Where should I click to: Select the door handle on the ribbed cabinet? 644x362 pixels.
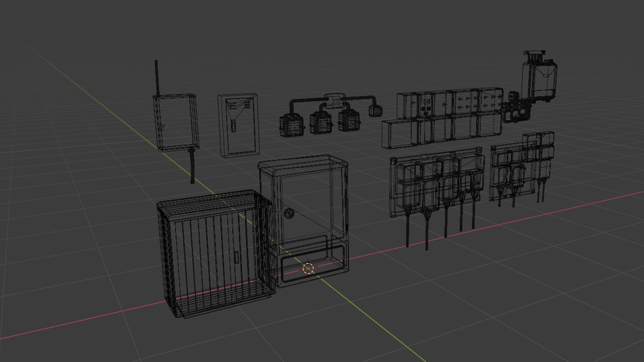click(236, 256)
